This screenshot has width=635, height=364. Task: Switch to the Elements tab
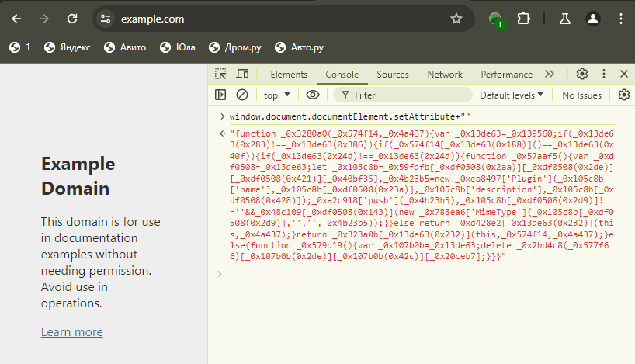[289, 75]
